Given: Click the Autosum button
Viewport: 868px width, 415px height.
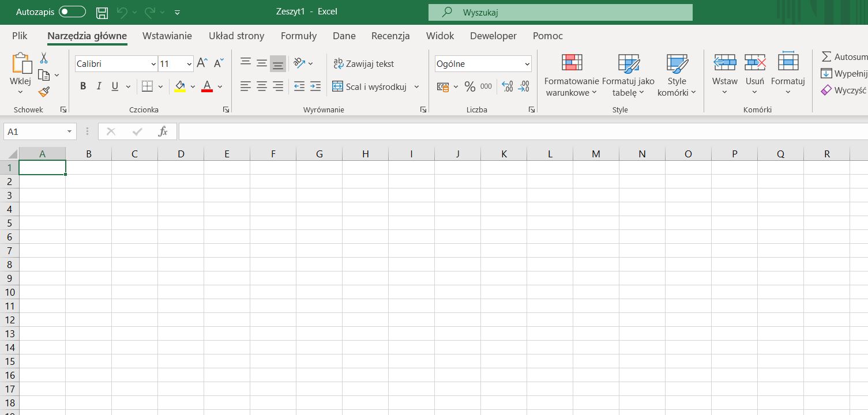Looking at the screenshot, I should [844, 57].
